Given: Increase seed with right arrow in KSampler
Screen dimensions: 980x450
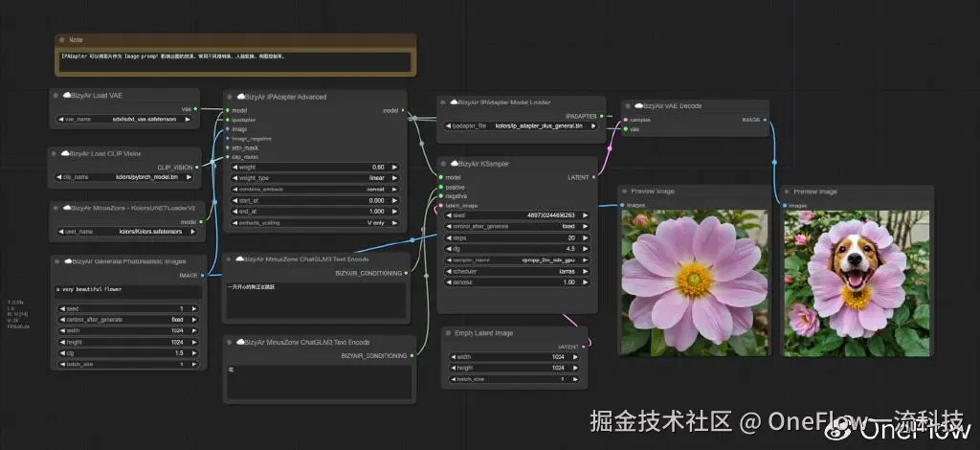Looking at the screenshot, I should point(585,215).
